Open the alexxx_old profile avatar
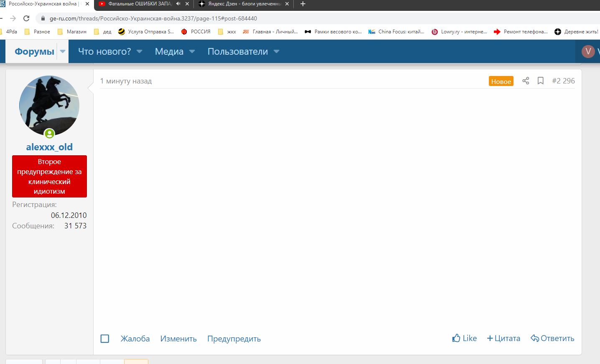 (49, 106)
